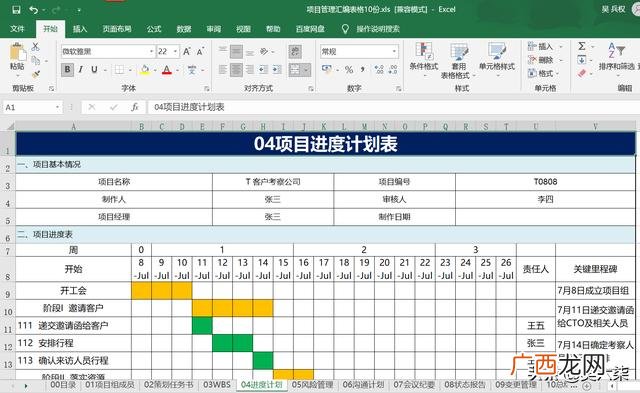Switch to the Insert ribbon tab
The height and width of the screenshot is (393, 640).
point(80,29)
